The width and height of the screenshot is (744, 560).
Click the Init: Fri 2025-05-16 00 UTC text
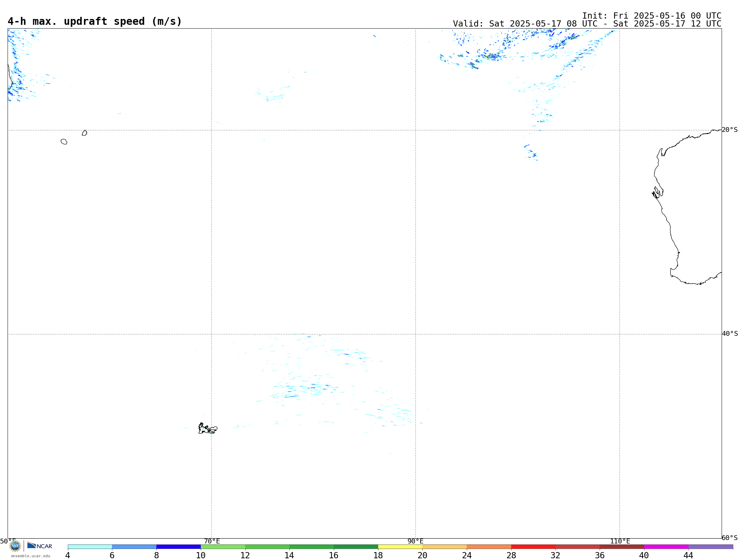coord(652,16)
